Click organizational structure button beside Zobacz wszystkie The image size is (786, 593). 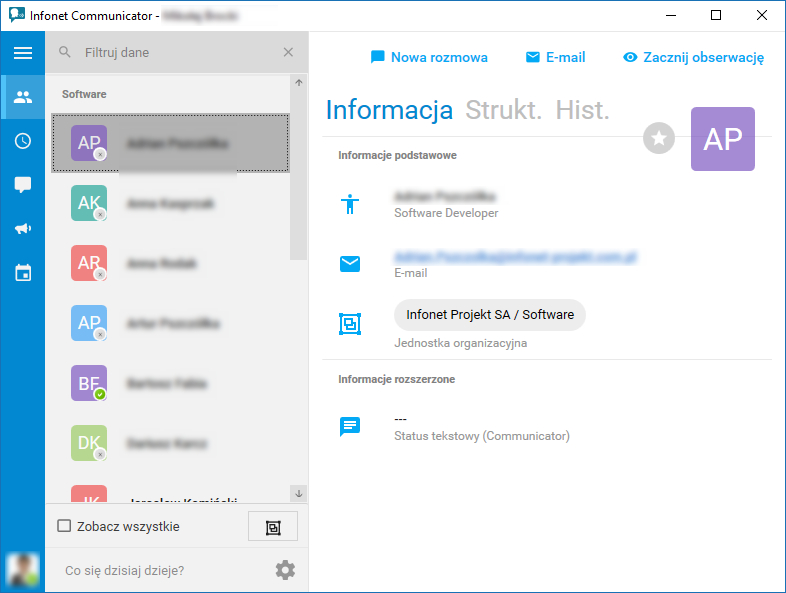tap(273, 527)
